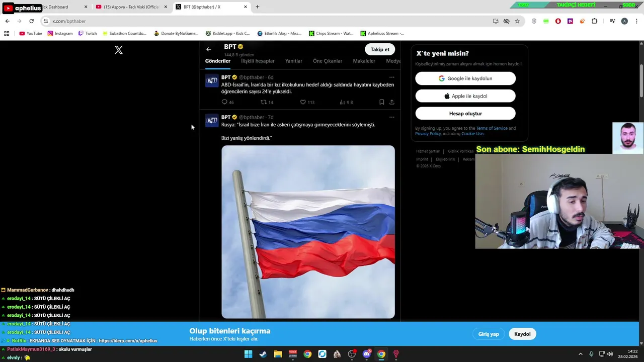Open the YouTube bookmark

click(x=31, y=34)
